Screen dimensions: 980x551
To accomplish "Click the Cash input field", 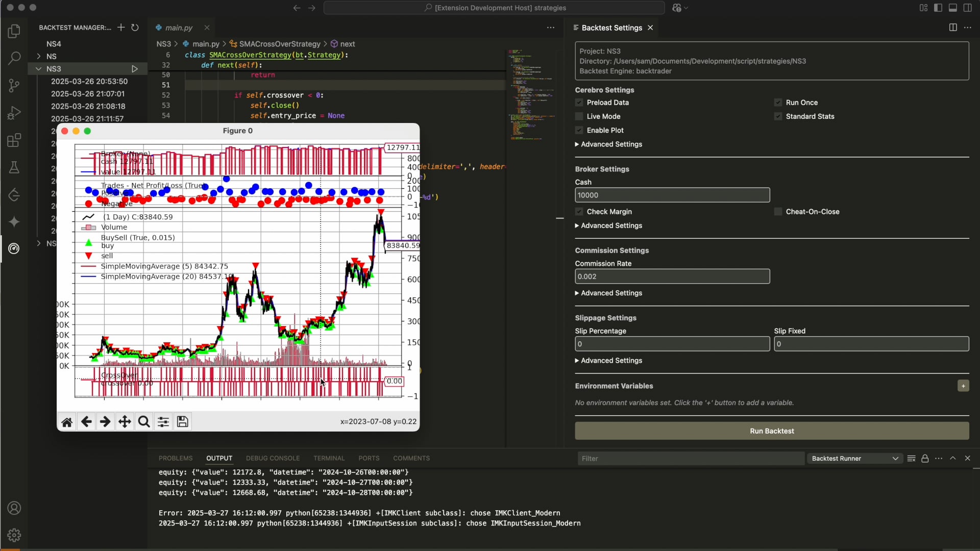I will pyautogui.click(x=672, y=195).
